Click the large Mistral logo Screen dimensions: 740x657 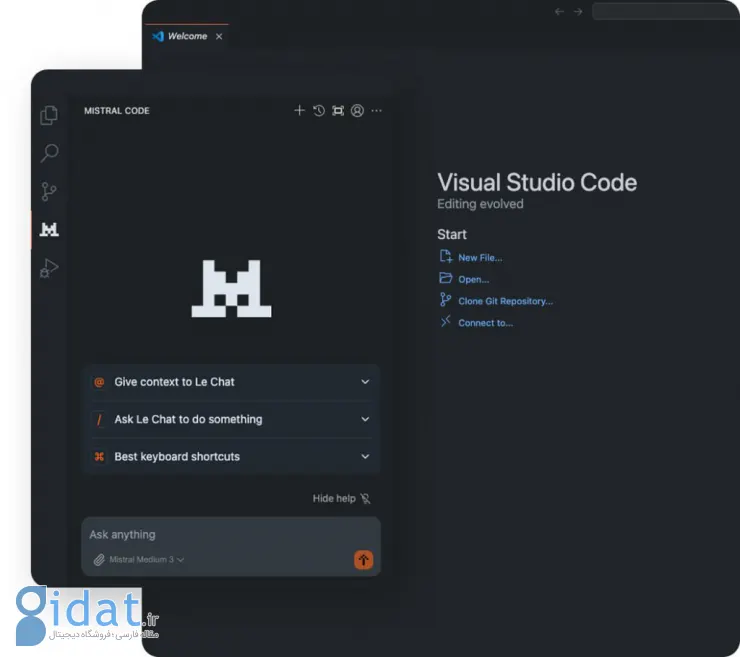click(x=231, y=288)
